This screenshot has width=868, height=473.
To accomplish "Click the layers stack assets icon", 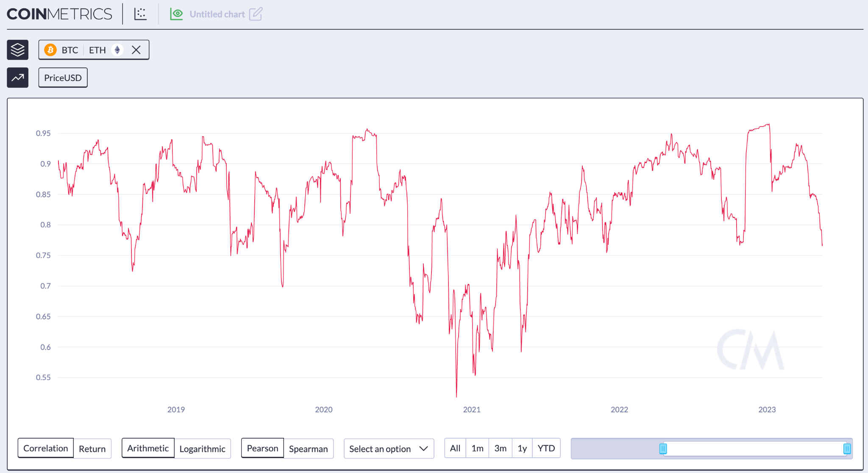I will tap(18, 50).
